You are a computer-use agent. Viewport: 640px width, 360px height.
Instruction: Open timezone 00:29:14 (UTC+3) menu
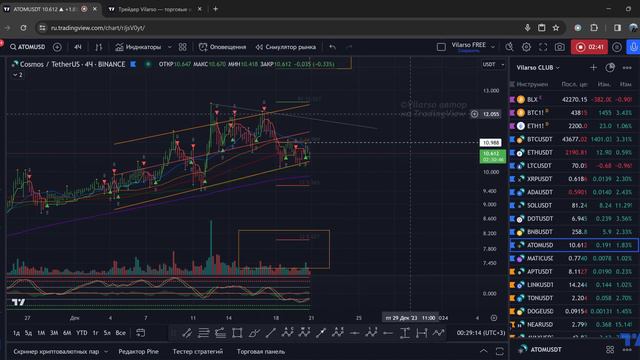coord(481,333)
